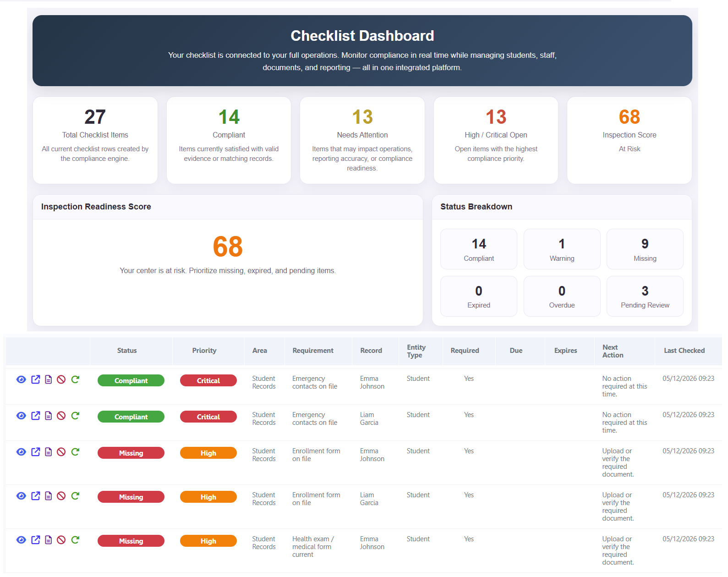Open the Health exam record externally
This screenshot has height=577, width=728.
point(35,540)
